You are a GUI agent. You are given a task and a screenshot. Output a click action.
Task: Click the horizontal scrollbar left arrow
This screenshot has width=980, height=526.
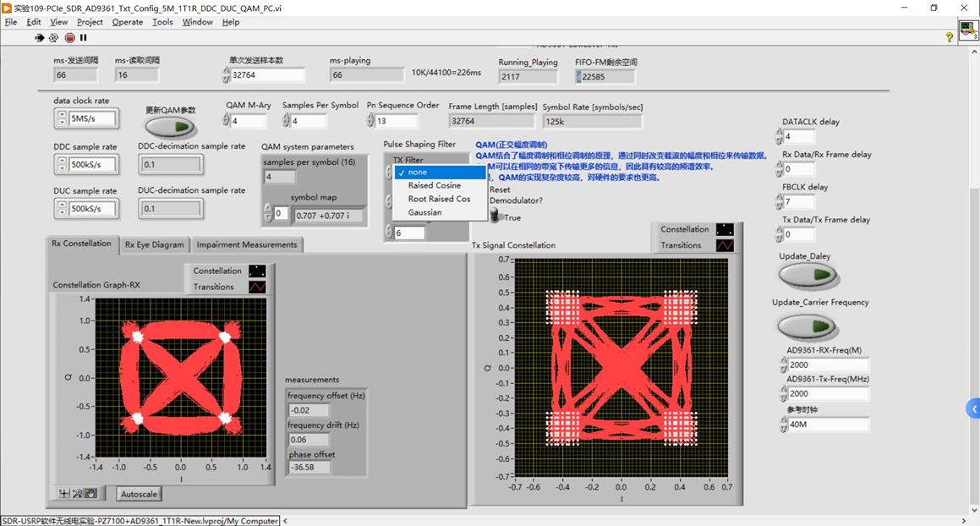click(x=285, y=520)
